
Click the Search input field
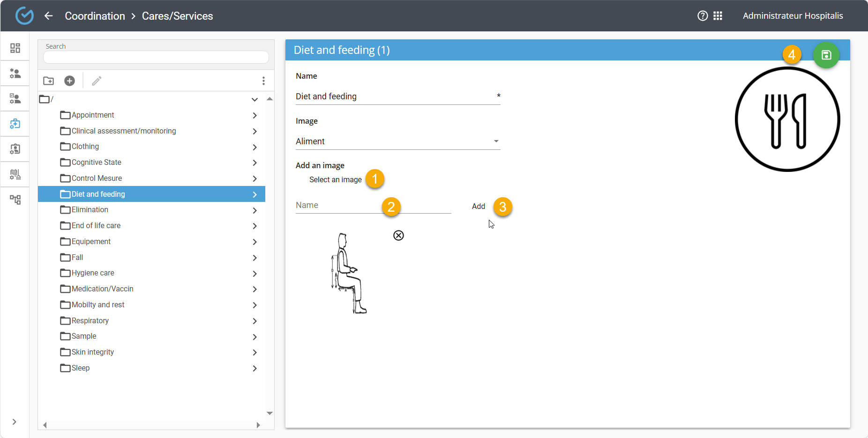[156, 57]
